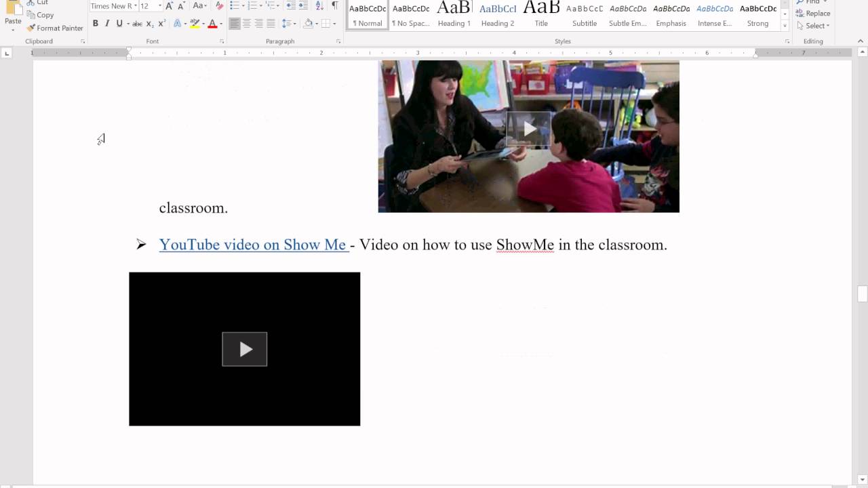Apply Text Effects (glowing A icon)
This screenshot has width=868, height=488.
point(178,24)
